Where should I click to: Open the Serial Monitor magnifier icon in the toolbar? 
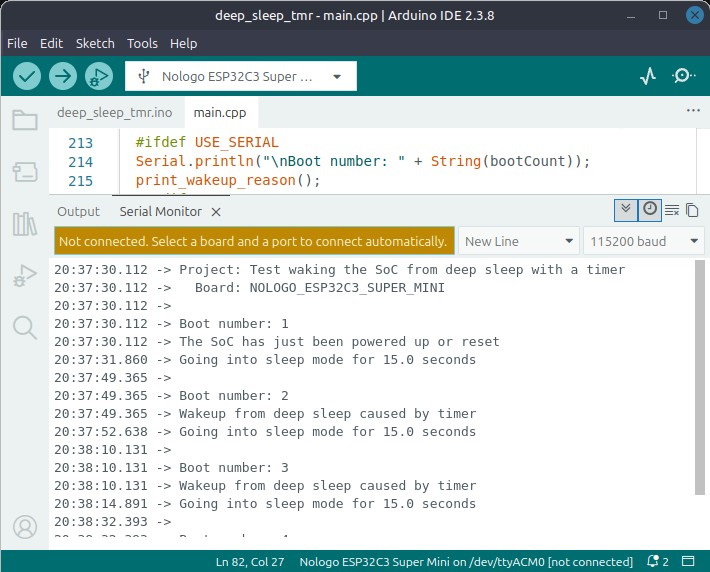(x=683, y=76)
